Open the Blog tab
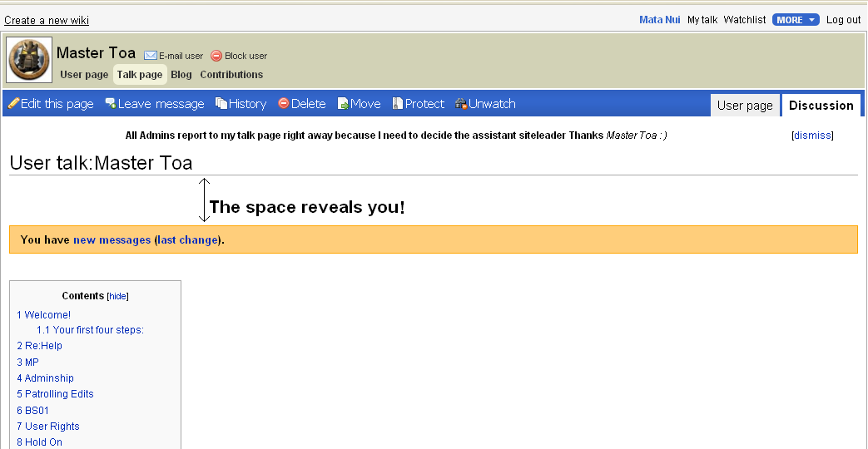 pyautogui.click(x=181, y=75)
